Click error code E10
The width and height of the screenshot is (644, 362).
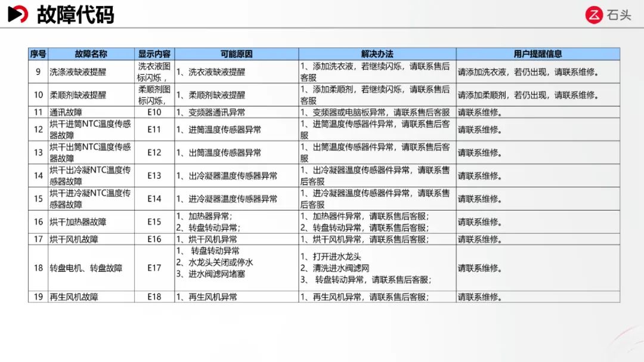pyautogui.click(x=154, y=112)
